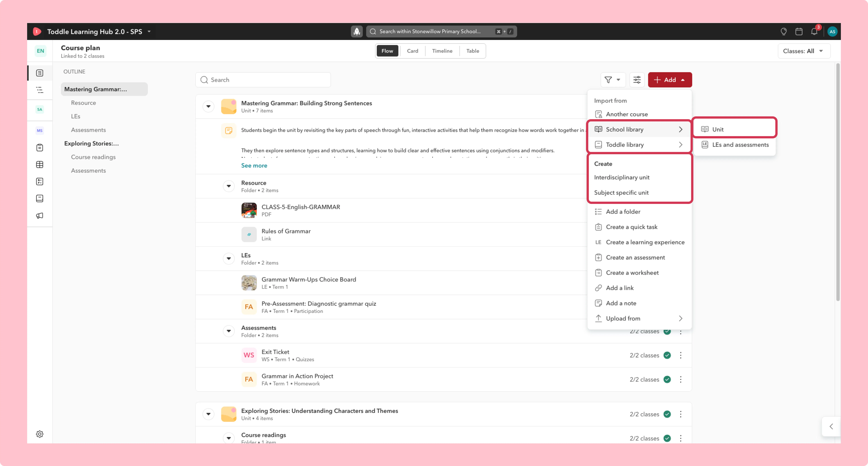Open the calendar icon in top bar
Image resolution: width=868 pixels, height=466 pixels.
[799, 32]
